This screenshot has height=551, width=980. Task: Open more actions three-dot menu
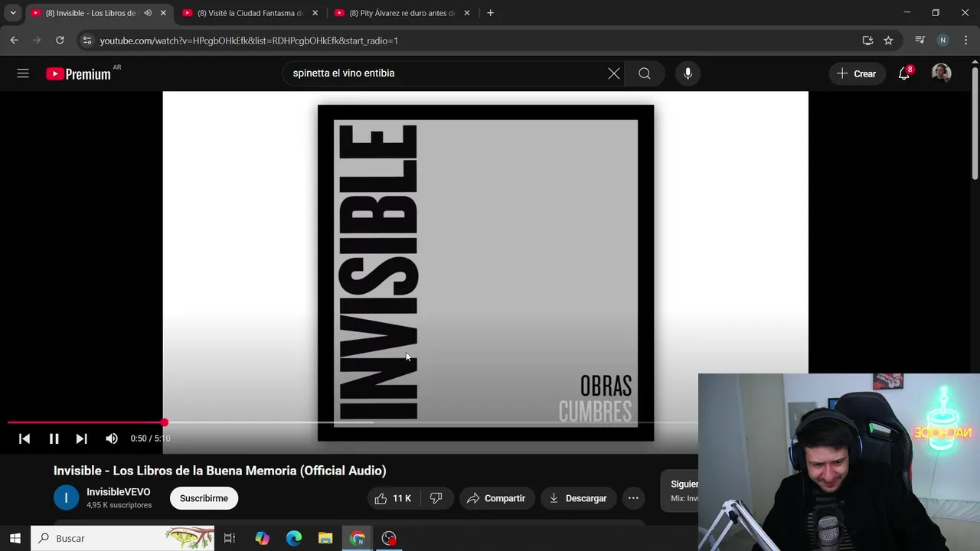(x=633, y=498)
